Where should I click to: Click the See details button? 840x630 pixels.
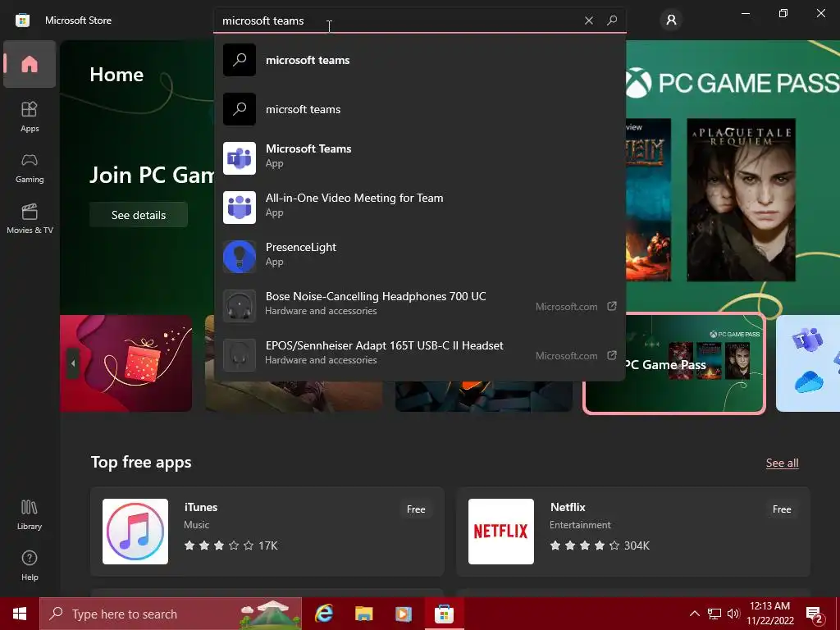coord(138,215)
